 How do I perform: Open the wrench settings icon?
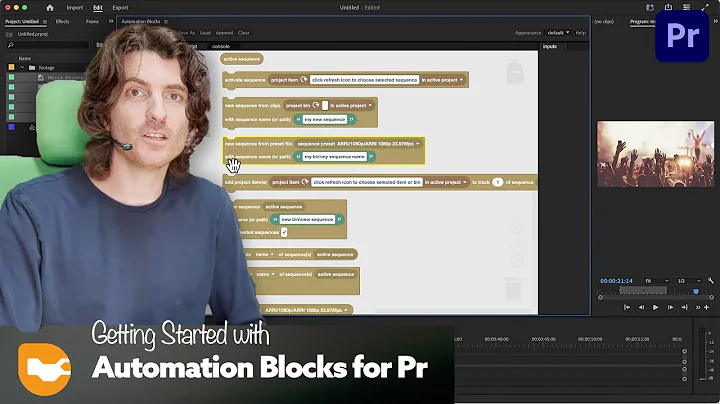[x=711, y=281]
